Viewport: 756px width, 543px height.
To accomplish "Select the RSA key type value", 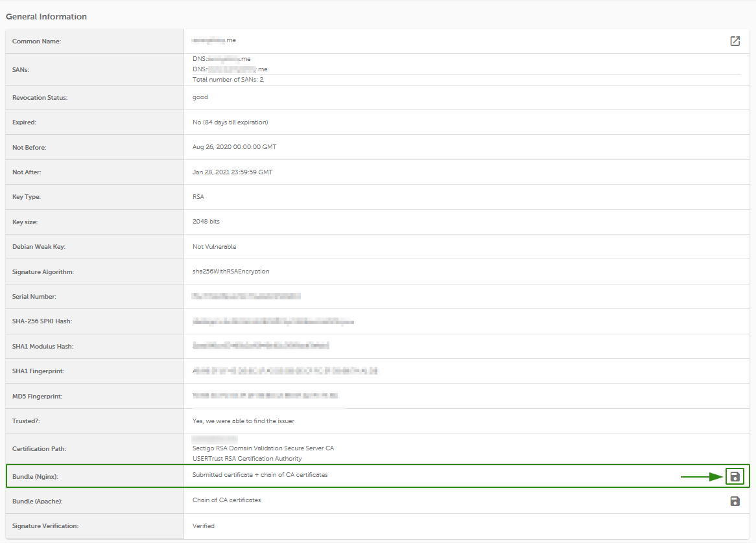I will pos(196,196).
